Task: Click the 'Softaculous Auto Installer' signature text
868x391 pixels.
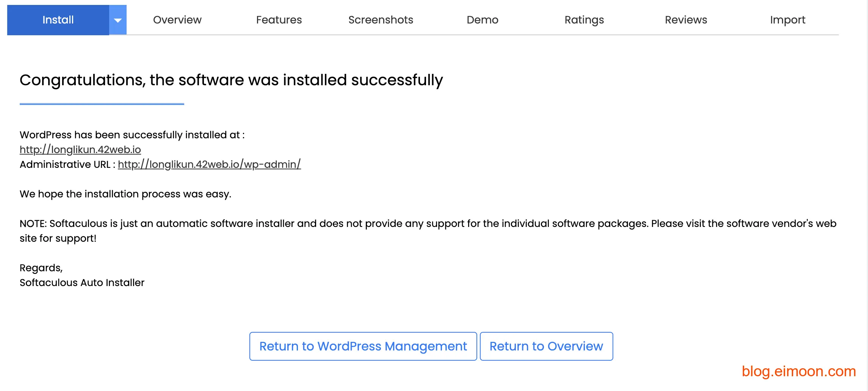Action: 82,283
